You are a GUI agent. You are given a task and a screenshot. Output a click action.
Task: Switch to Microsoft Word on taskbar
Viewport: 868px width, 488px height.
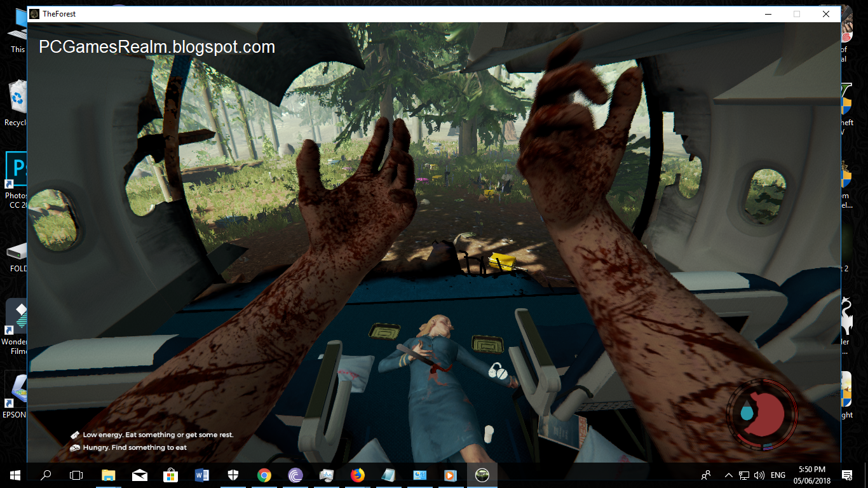click(x=202, y=475)
